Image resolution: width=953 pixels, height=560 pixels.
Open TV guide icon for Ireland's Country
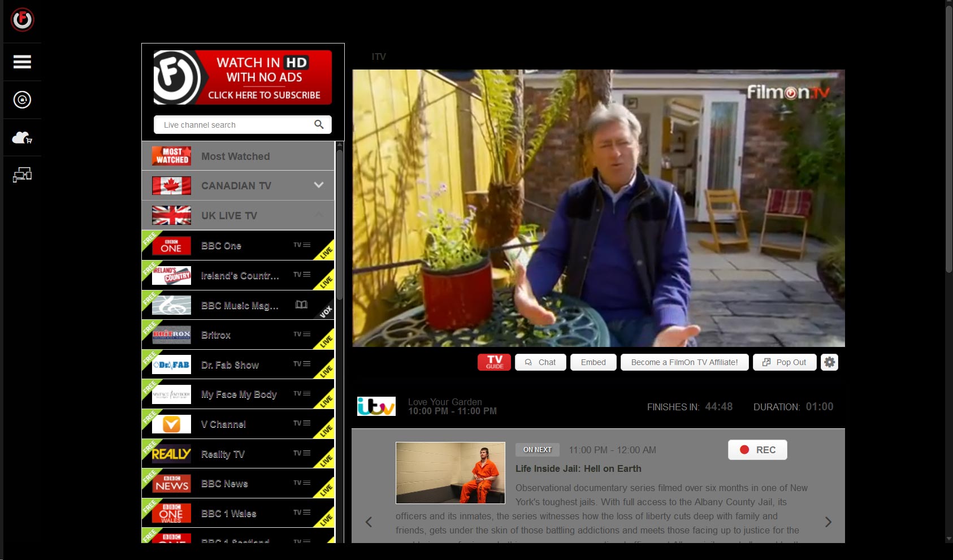(x=302, y=275)
